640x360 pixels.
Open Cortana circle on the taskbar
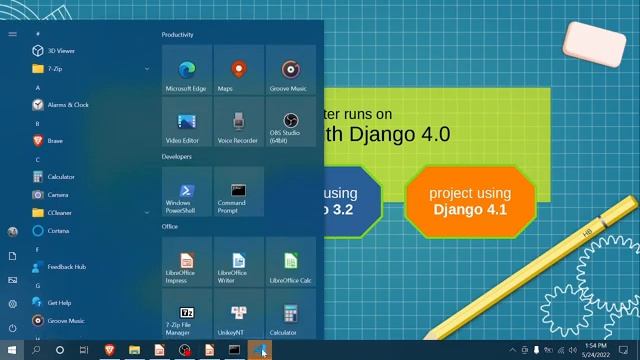60,350
